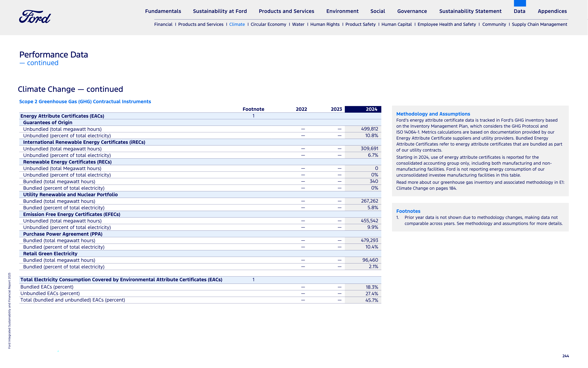Click the Utility Renewable and Nuclear Portfolio row
This screenshot has height=368, width=588.
(x=200, y=194)
